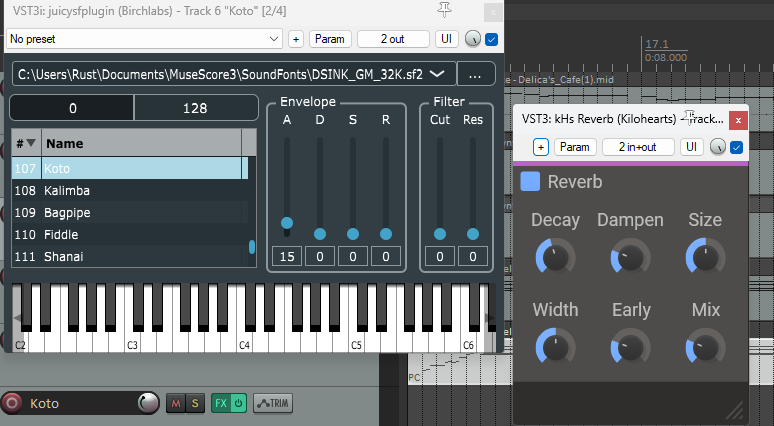Click the Param button in juicysfplugin
This screenshot has height=426, width=774.
coord(329,39)
